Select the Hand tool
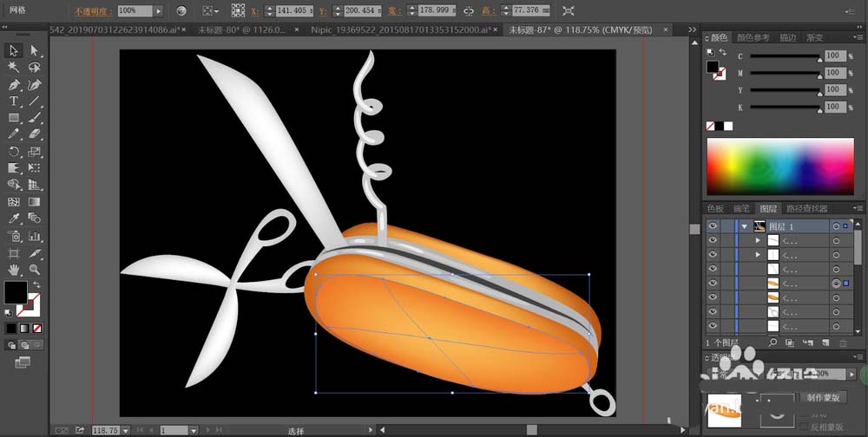This screenshot has height=437, width=868. click(x=14, y=270)
